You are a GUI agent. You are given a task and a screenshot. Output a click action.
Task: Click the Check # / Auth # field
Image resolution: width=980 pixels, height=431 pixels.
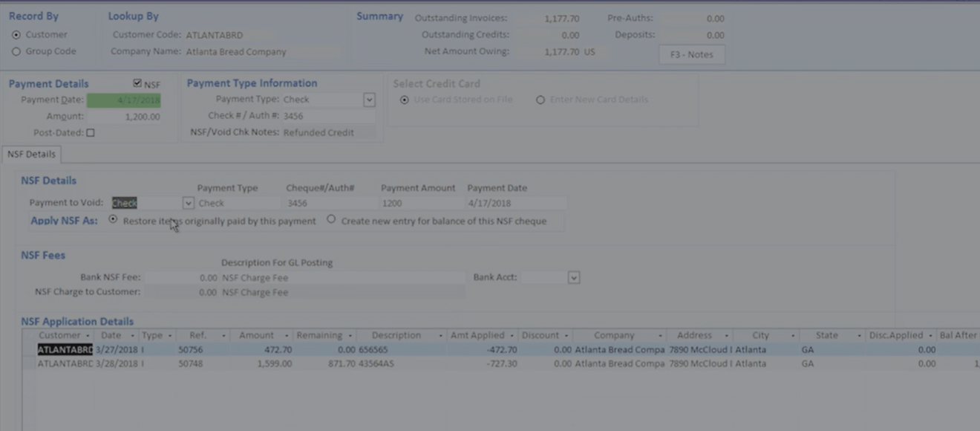(327, 116)
